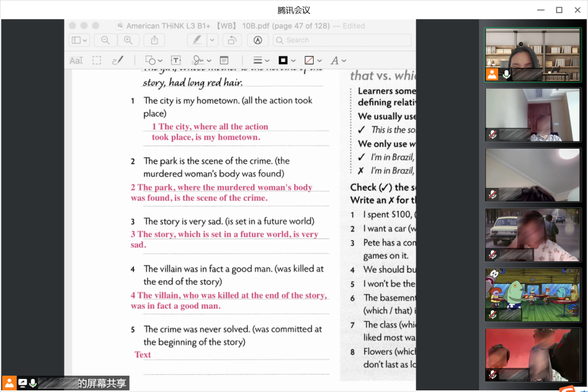The width and height of the screenshot is (588, 392).
Task: Expand the arrow beside the border color
Action: 293,61
